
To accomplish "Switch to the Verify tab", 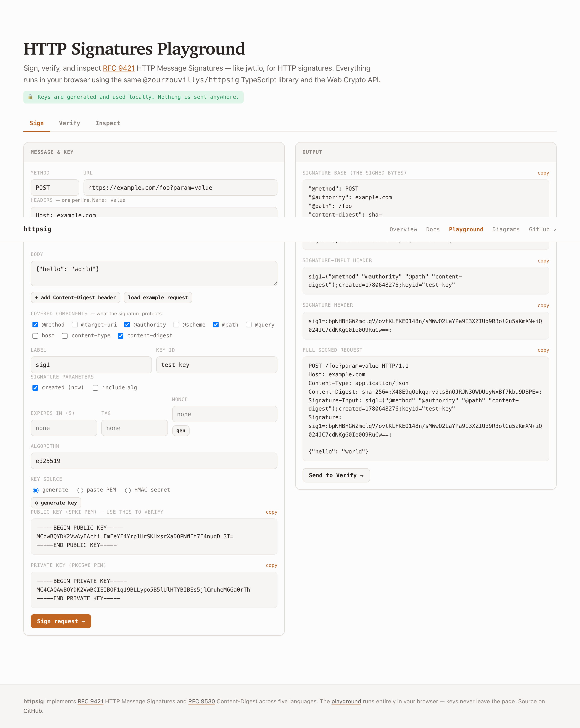I will coord(69,123).
